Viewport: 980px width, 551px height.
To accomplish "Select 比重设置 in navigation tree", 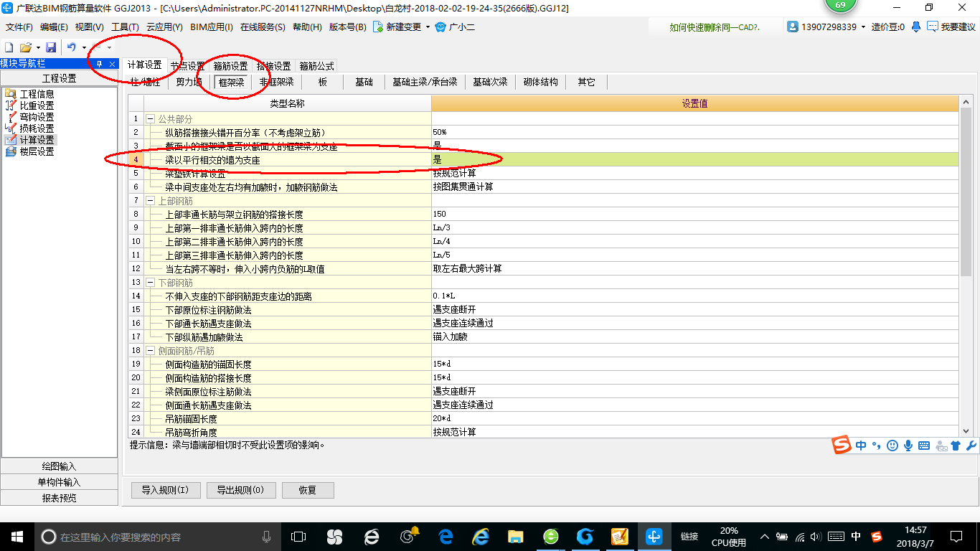I will pyautogui.click(x=36, y=105).
